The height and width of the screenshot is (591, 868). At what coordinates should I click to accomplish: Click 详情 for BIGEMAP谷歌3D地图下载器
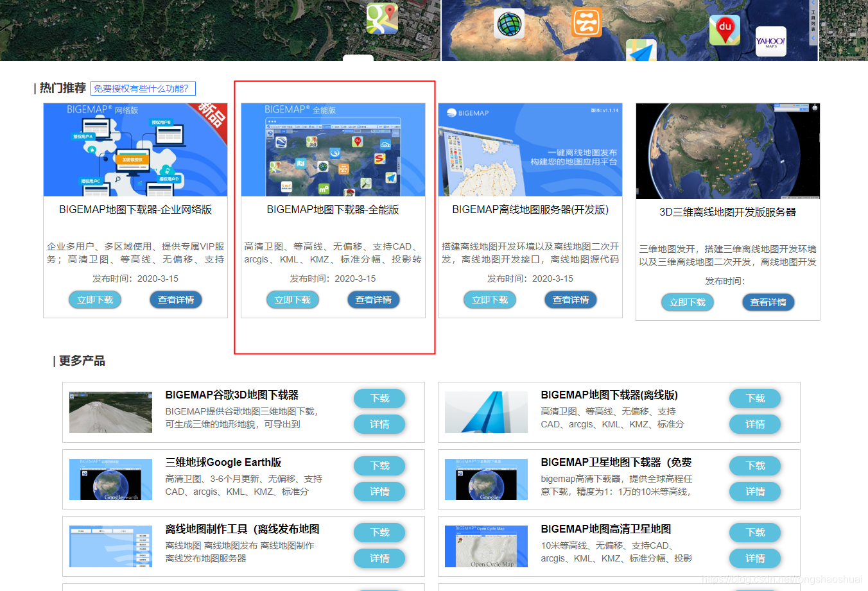[x=379, y=424]
